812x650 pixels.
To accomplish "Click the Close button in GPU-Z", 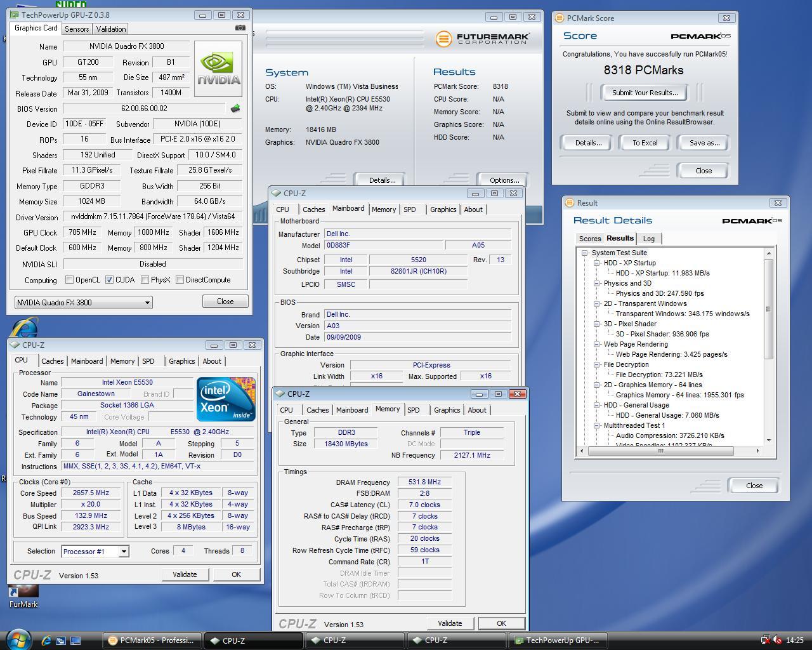I will pos(225,302).
